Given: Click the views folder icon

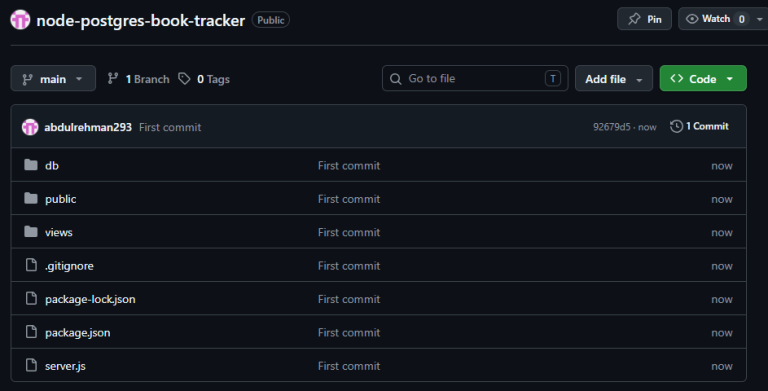Looking at the screenshot, I should [31, 232].
